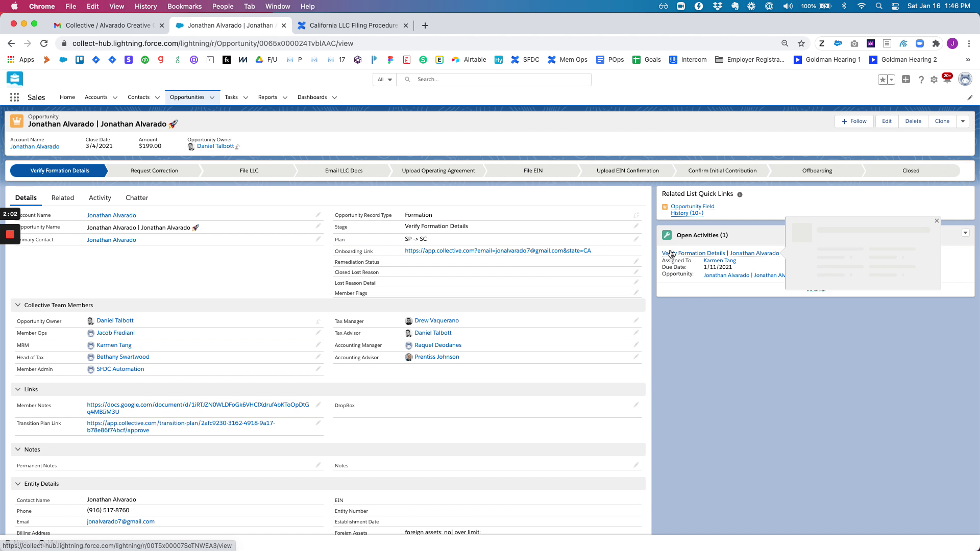Open the Onboarding Link URL

(x=498, y=251)
